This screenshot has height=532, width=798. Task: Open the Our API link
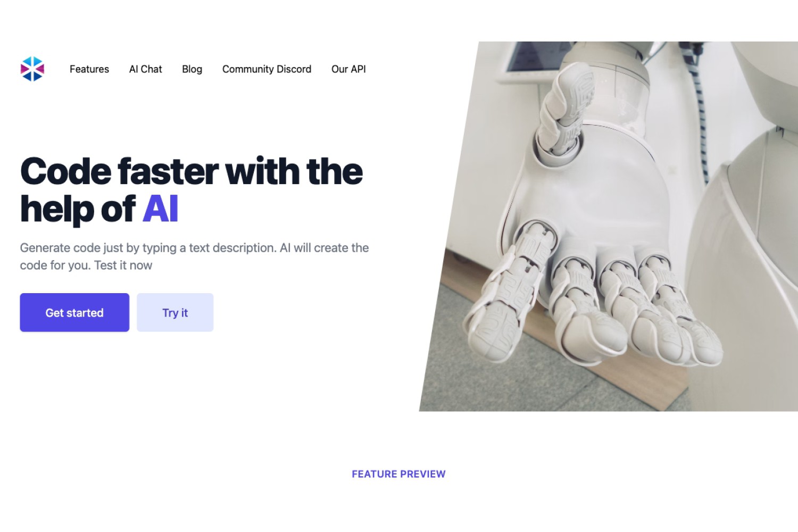point(348,69)
